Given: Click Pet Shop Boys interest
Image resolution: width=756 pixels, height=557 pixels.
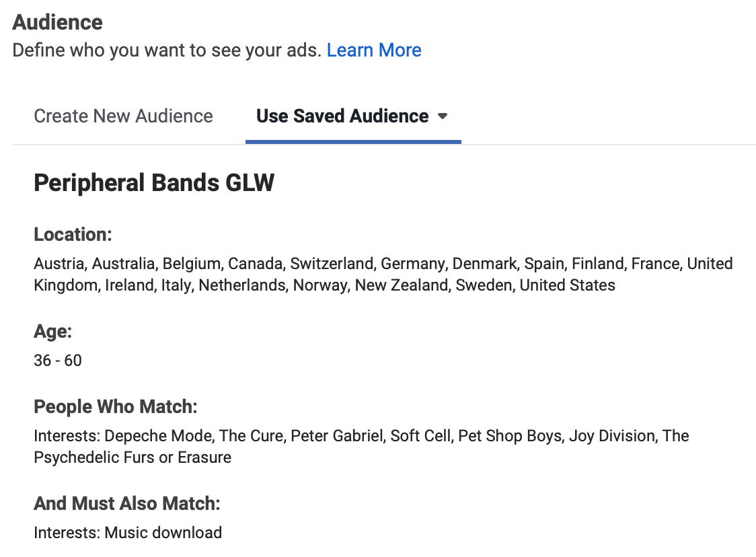Looking at the screenshot, I should 510,437.
